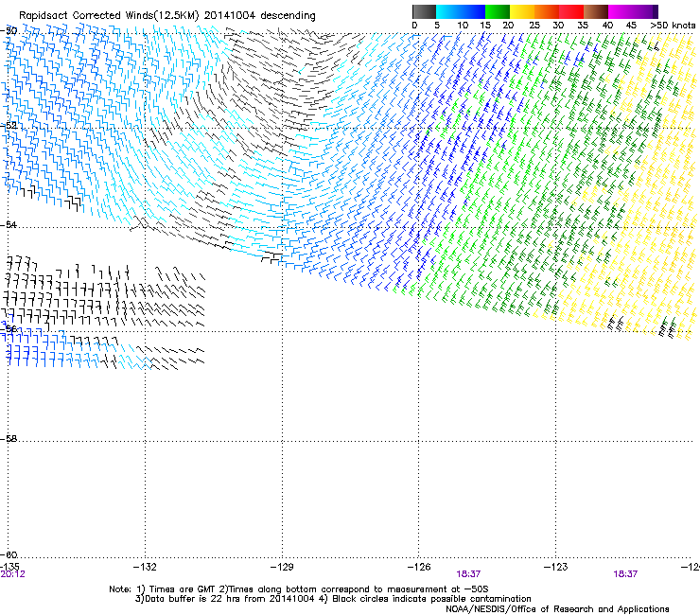Click the magenta 40-45 knots color swatch
The width and height of the screenshot is (700, 615).
click(x=621, y=11)
